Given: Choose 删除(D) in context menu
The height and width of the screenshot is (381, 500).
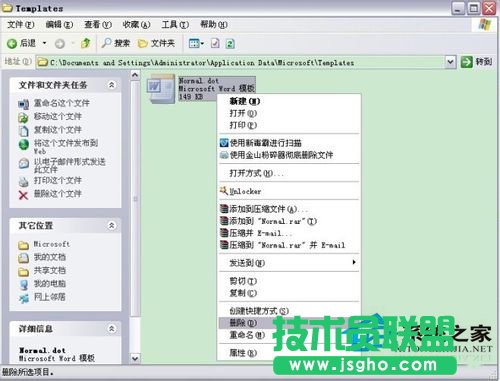Looking at the screenshot, I should tap(289, 323).
